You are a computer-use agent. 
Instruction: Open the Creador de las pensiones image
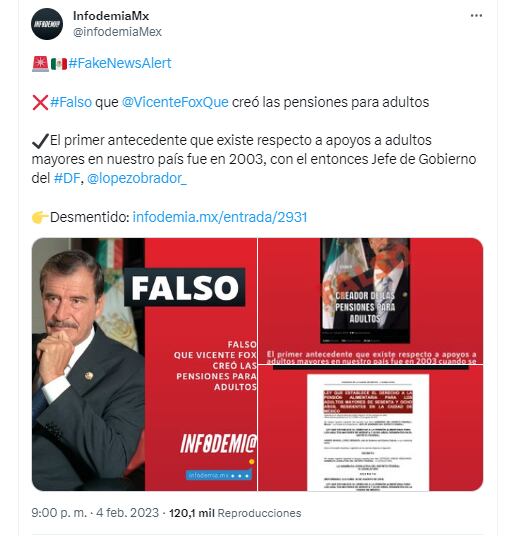pyautogui.click(x=371, y=301)
